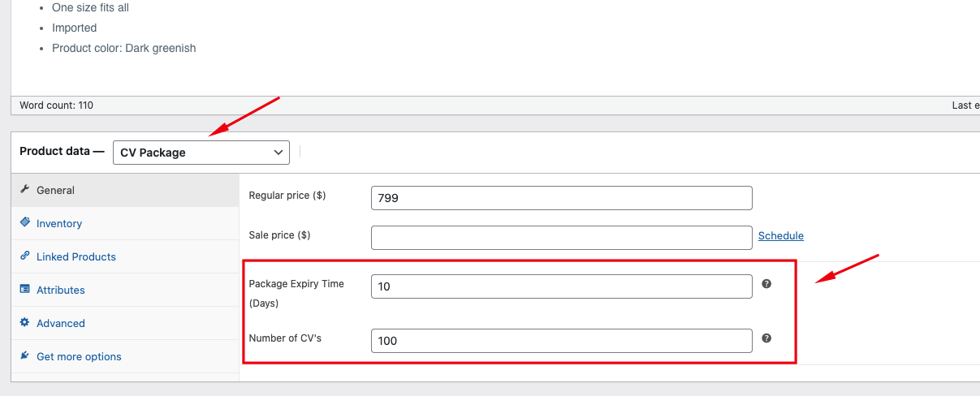
Task: Click the General wrench icon
Action: pos(24,190)
